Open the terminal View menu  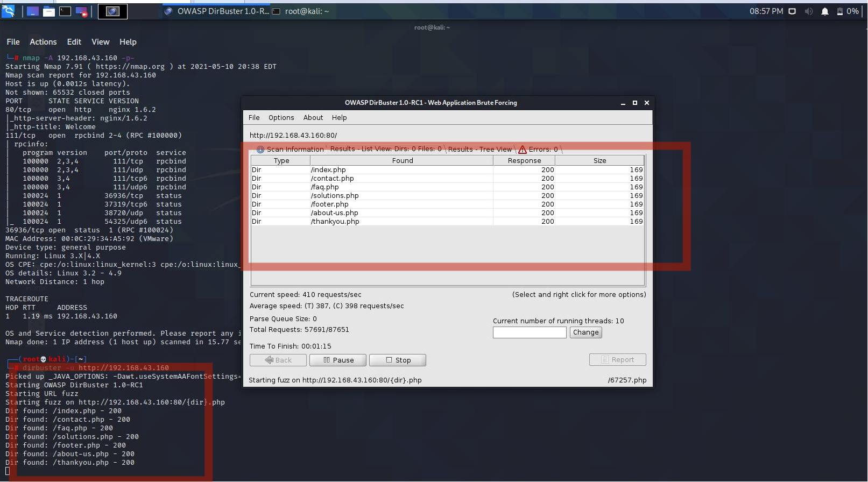tap(101, 42)
